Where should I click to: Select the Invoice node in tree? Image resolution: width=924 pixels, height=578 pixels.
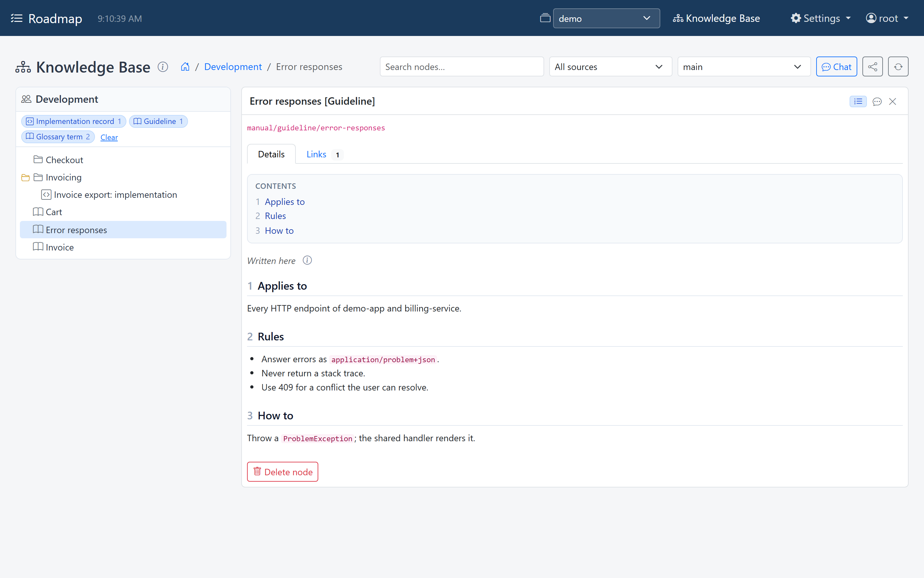click(x=123, y=247)
